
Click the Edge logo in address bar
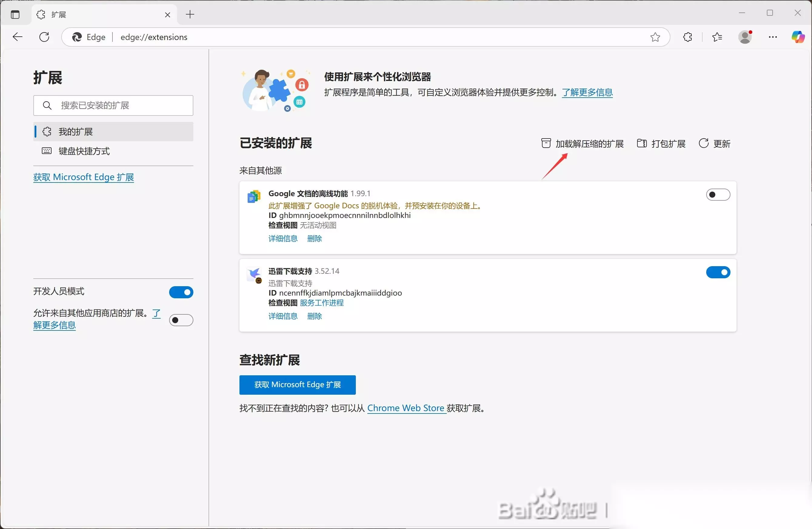click(x=77, y=37)
